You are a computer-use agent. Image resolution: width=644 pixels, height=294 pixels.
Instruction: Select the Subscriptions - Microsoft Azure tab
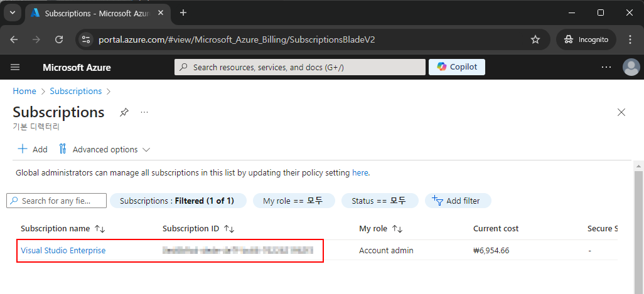97,13
